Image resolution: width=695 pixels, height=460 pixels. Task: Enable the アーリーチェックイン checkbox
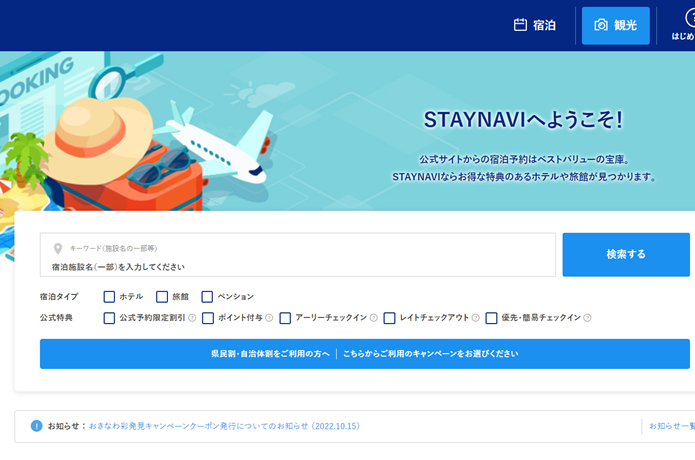[285, 318]
